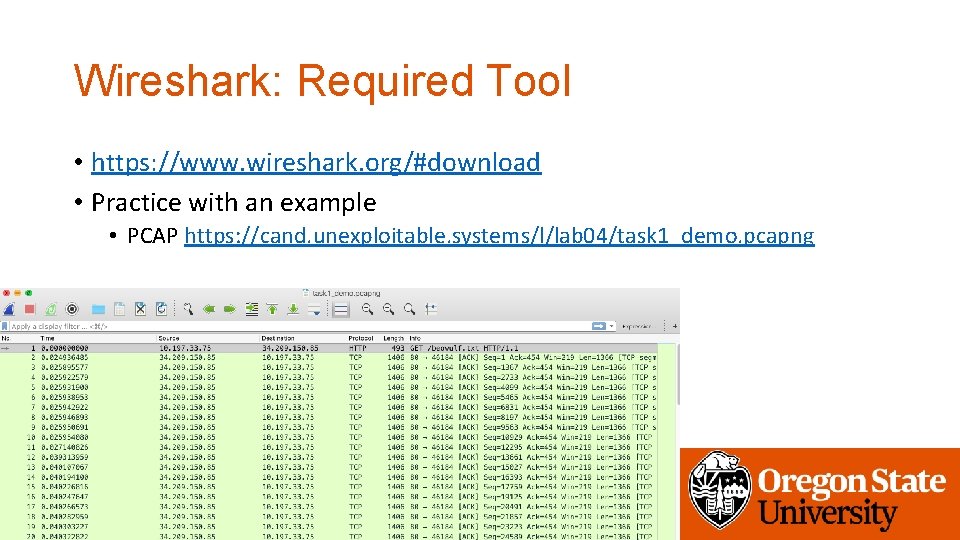Screen dimensions: 960x540
Task: Open the task1_demo.pcapng PCAP link
Action: click(499, 236)
